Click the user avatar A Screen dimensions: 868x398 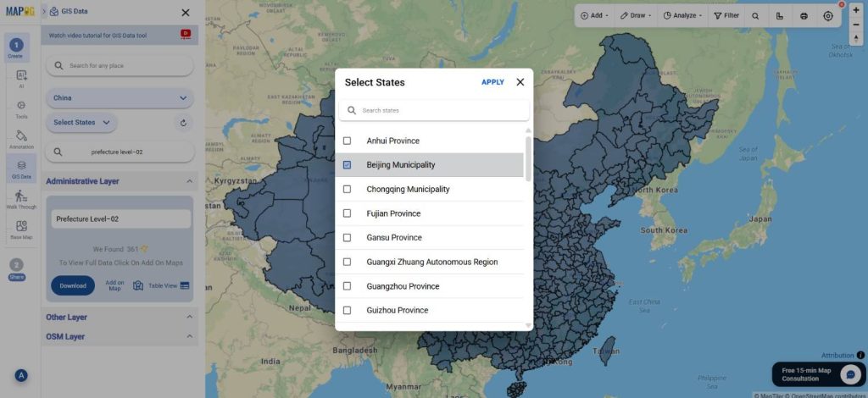coord(21,375)
